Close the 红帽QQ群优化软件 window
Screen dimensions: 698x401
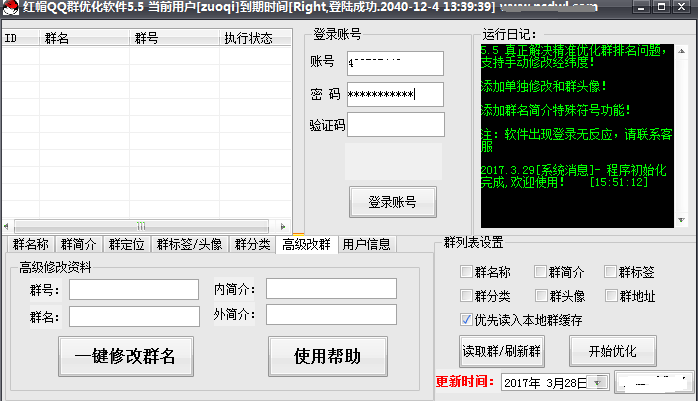[682, 7]
